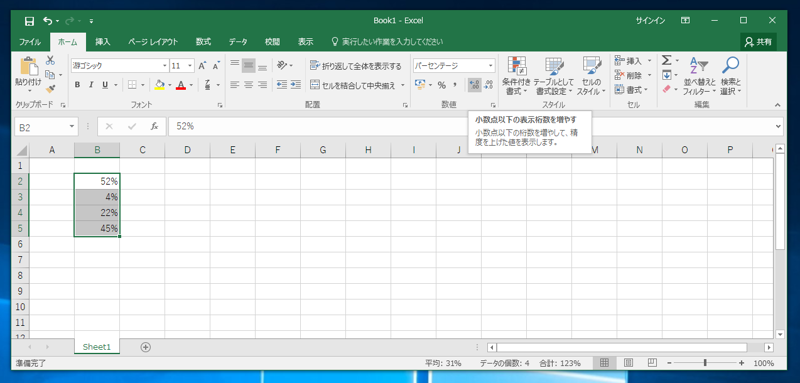Align cell text right

[262, 85]
